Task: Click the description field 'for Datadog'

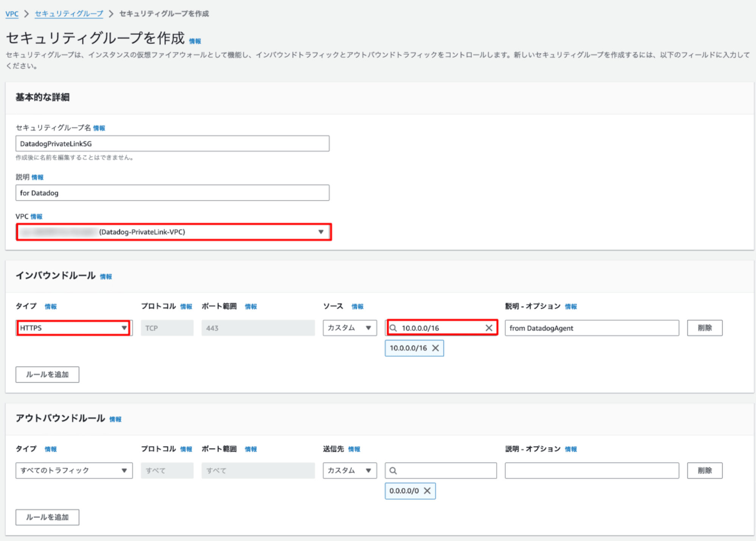Action: [172, 193]
